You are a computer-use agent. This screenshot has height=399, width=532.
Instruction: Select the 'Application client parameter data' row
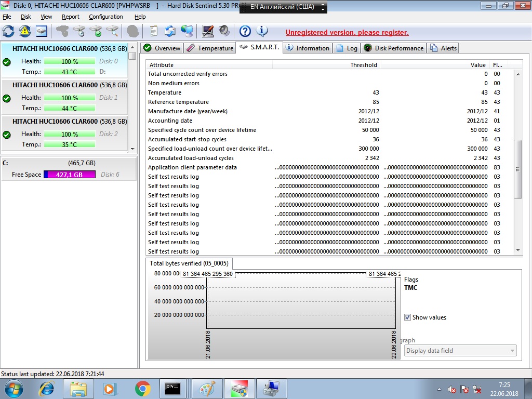pos(330,167)
